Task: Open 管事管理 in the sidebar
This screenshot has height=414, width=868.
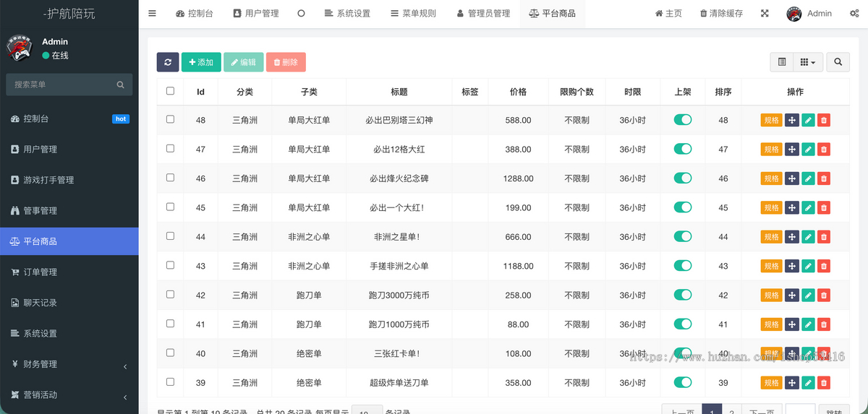Action: 69,211
